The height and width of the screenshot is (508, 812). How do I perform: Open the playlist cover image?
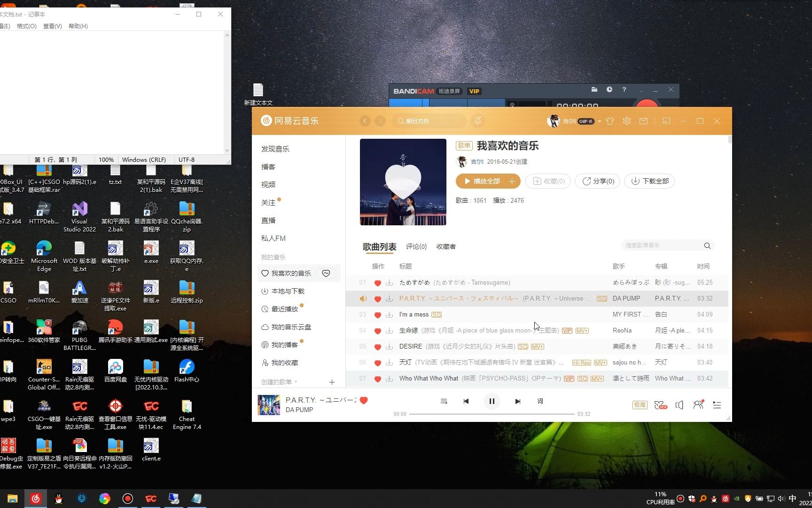tap(403, 182)
